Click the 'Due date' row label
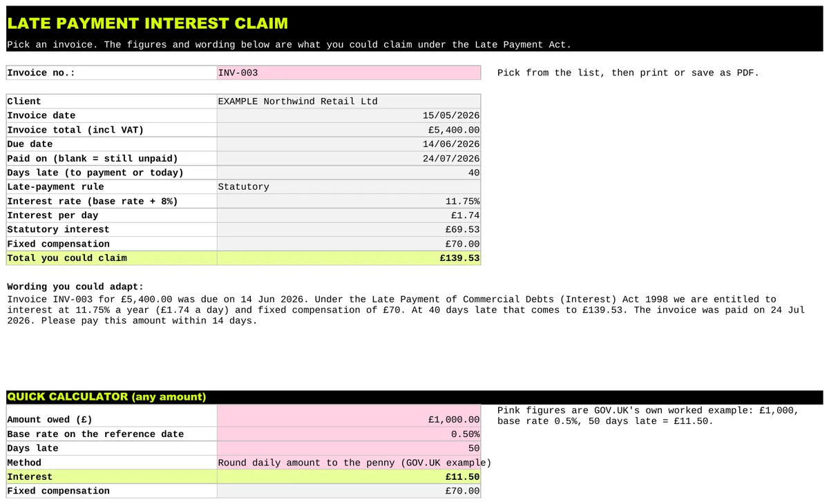The height and width of the screenshot is (504, 829). [x=30, y=144]
